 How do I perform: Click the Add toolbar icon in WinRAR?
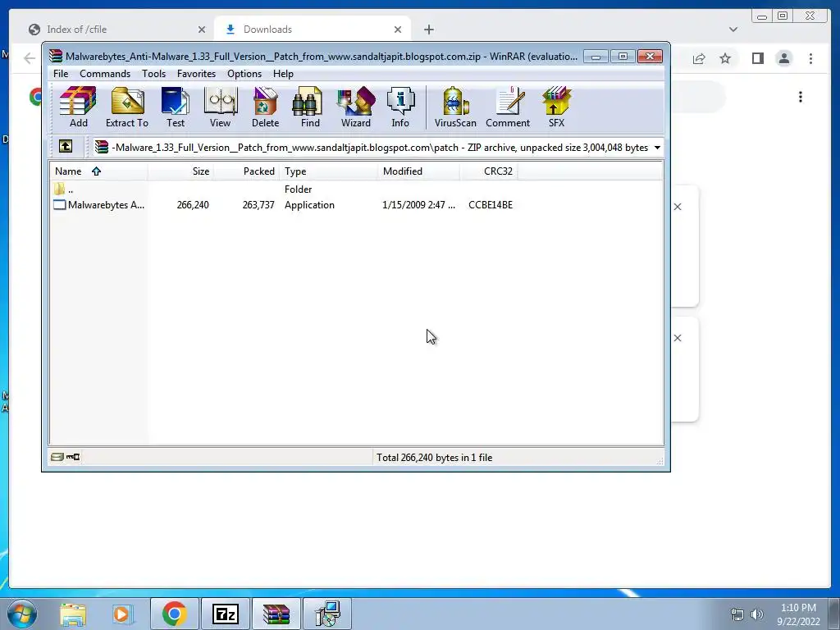(x=78, y=107)
